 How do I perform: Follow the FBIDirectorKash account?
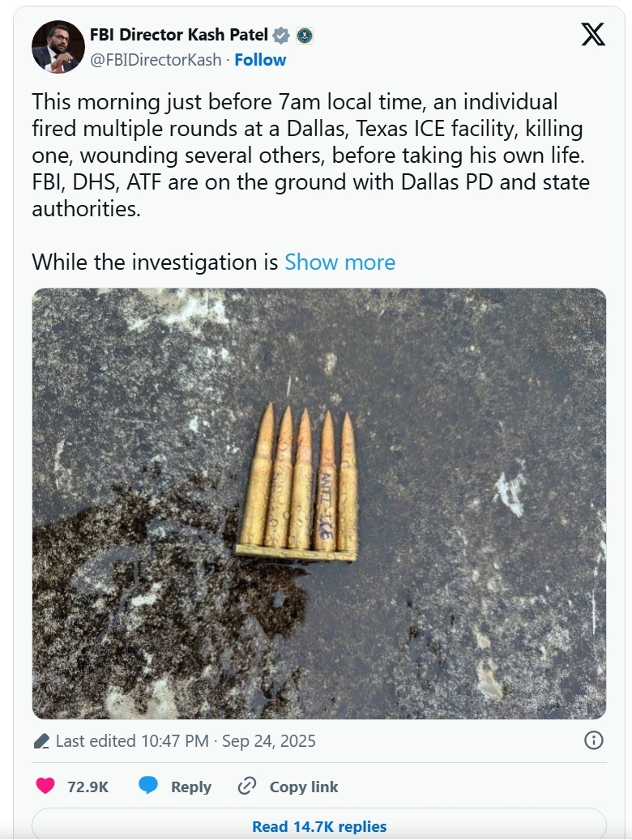coord(260,60)
